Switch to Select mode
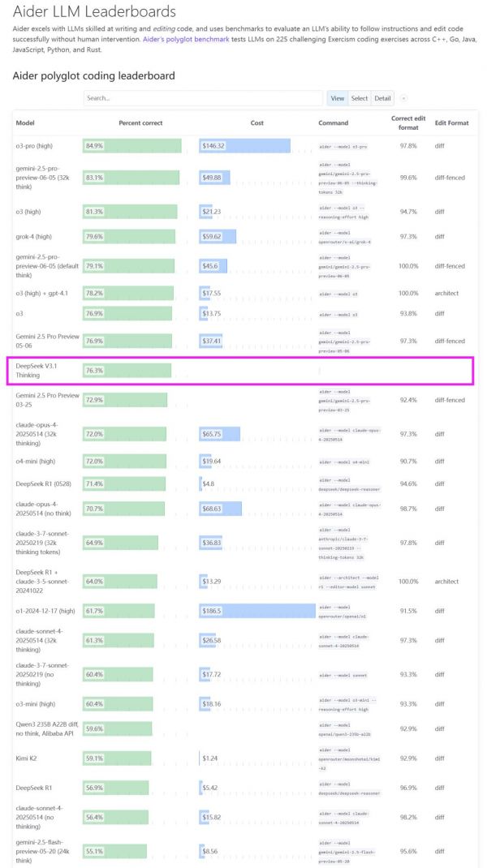Viewport: 487px width, 868px height. click(x=360, y=98)
